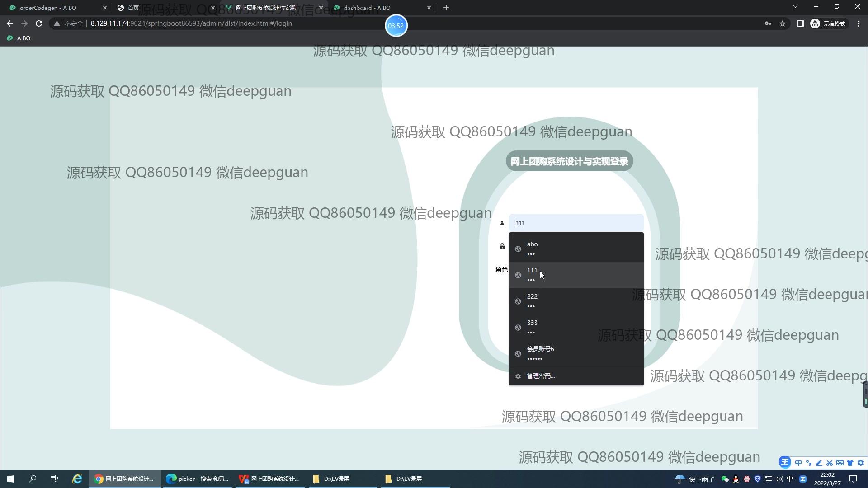Screen dimensions: 868x488
Task: Choose the 222 autofill suggestion
Action: tap(576, 300)
